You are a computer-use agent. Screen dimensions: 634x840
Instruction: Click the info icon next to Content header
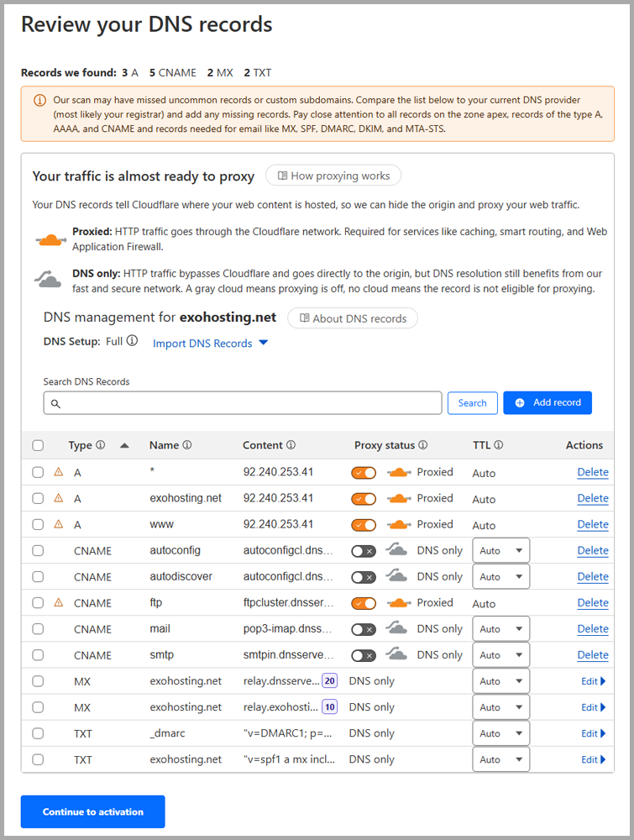(x=291, y=445)
